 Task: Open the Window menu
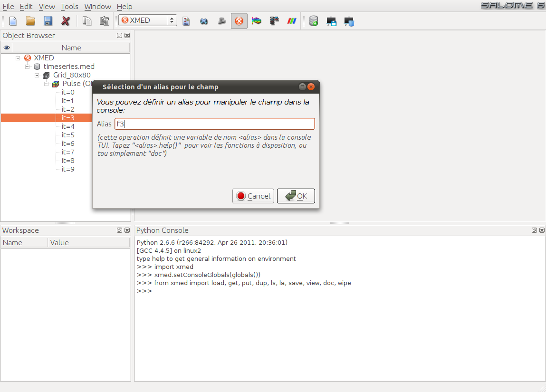(97, 6)
